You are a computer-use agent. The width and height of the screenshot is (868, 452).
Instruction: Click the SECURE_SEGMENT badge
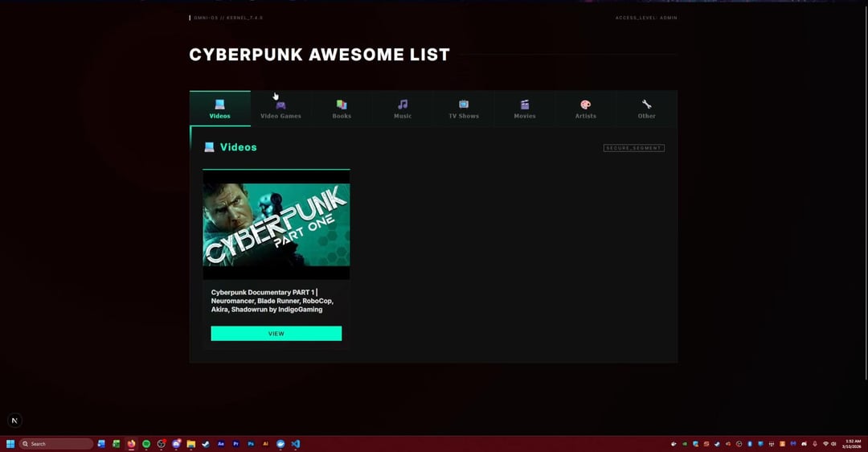point(633,148)
